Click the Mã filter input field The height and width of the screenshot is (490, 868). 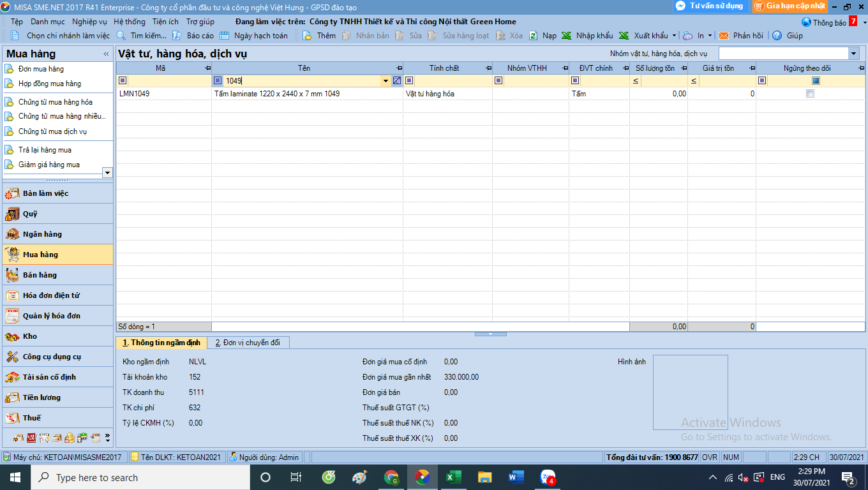pos(169,80)
